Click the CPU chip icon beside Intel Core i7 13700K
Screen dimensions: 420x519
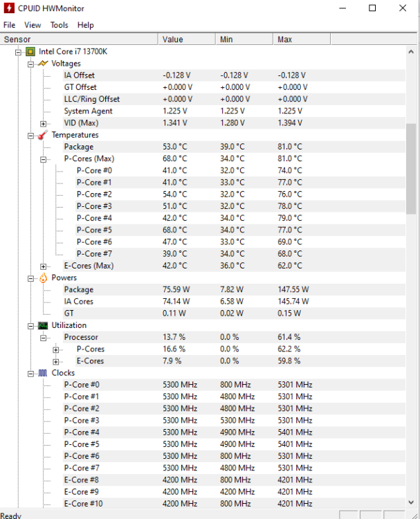pos(30,52)
